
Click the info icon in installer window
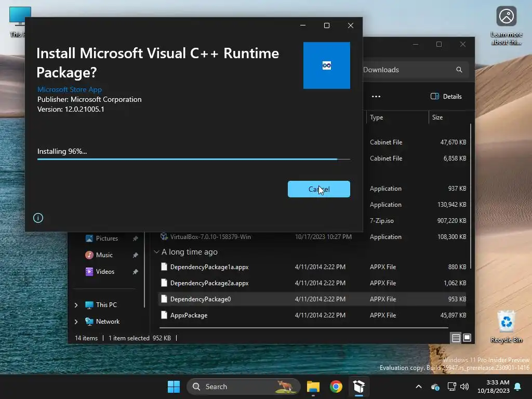click(38, 218)
